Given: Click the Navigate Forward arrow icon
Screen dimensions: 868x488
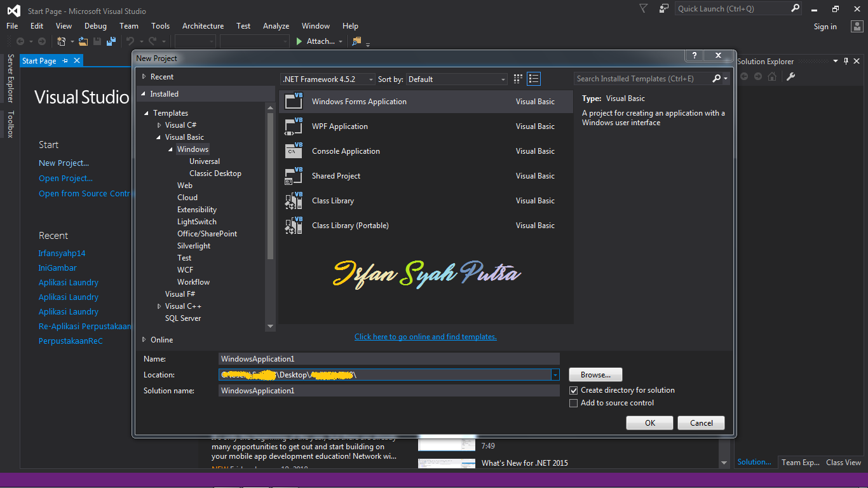Looking at the screenshot, I should tap(42, 41).
